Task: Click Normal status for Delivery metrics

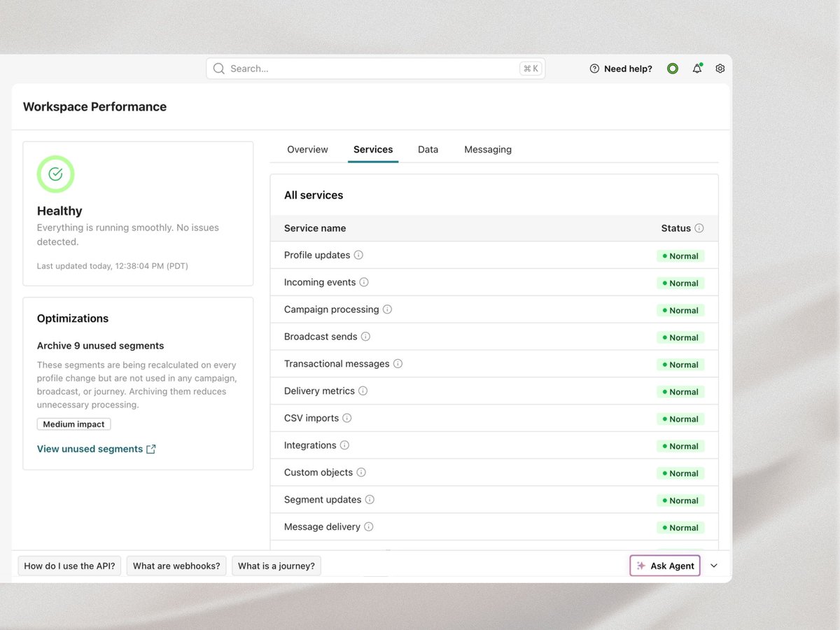Action: point(680,392)
